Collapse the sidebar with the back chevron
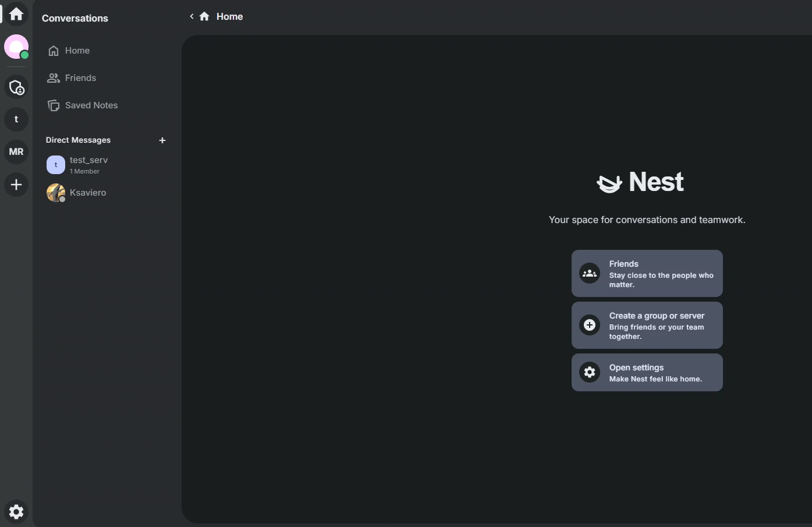The image size is (812, 527). click(192, 16)
